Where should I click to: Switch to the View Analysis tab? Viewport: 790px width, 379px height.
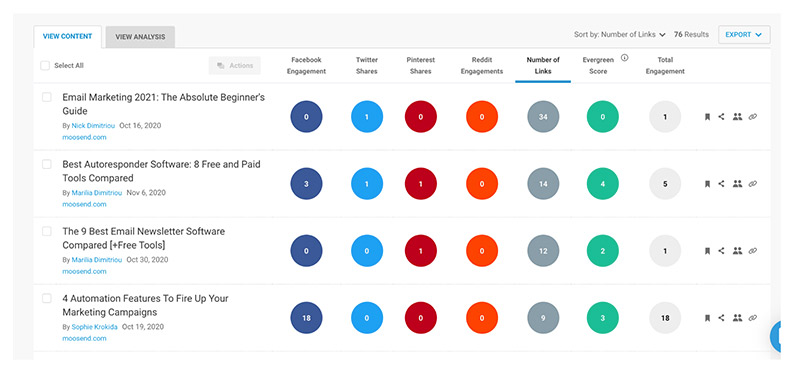pyautogui.click(x=140, y=37)
